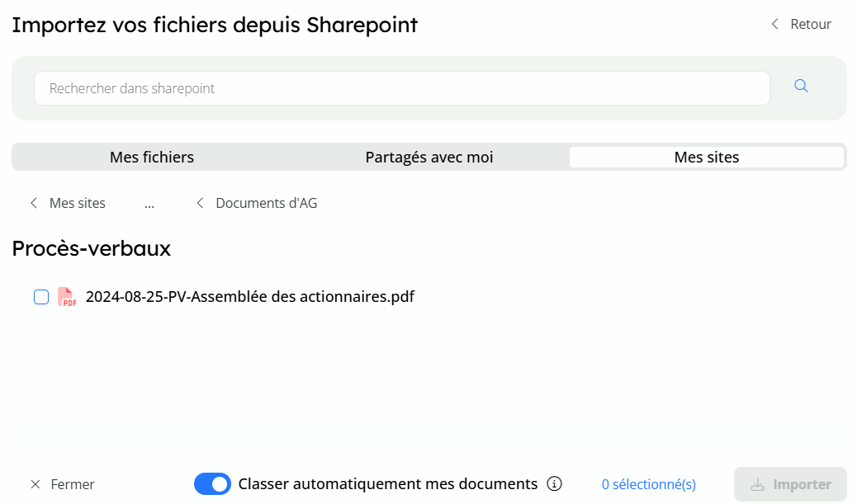The height and width of the screenshot is (504, 857).
Task: Expand the collapsed breadcrumb ellipsis
Action: pos(149,203)
